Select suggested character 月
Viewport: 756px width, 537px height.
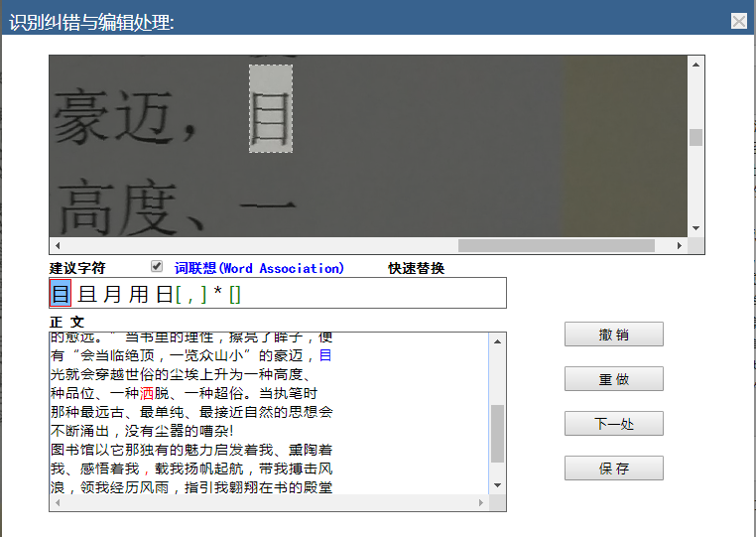113,294
